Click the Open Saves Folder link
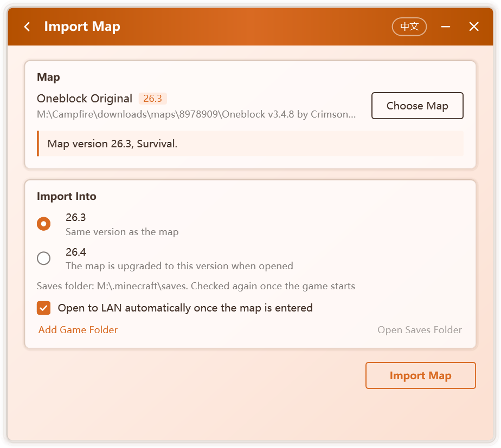 (x=420, y=329)
